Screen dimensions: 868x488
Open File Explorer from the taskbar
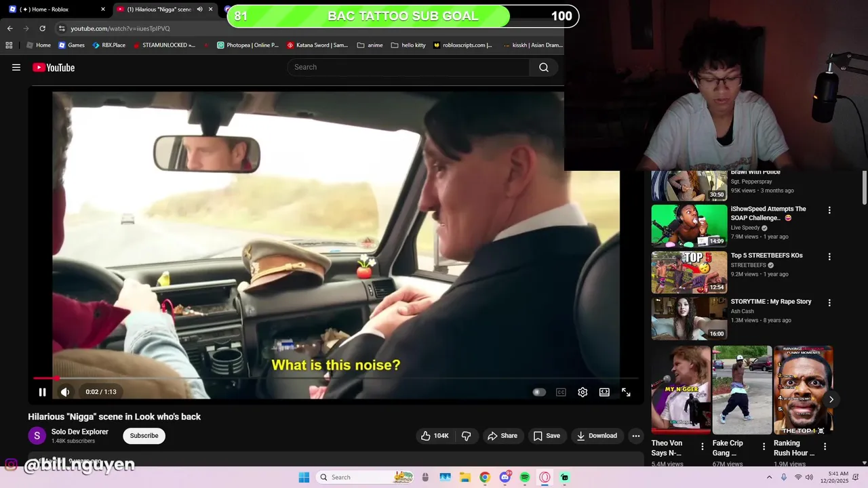(x=465, y=477)
